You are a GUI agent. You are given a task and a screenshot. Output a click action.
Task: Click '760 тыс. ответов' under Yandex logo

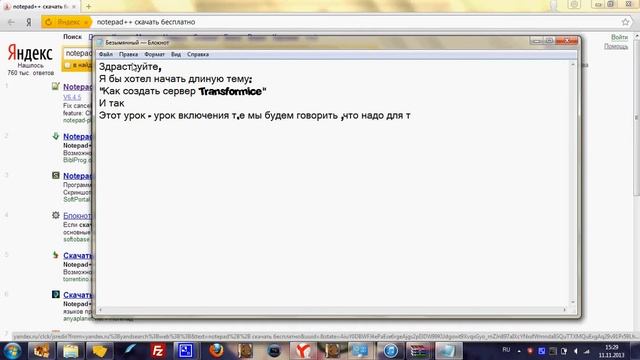pyautogui.click(x=31, y=73)
